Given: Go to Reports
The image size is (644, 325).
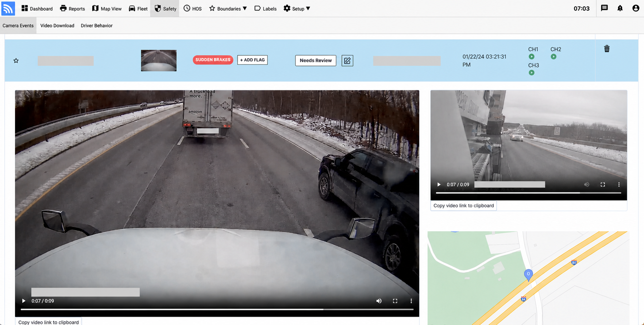Looking at the screenshot, I should pyautogui.click(x=72, y=8).
